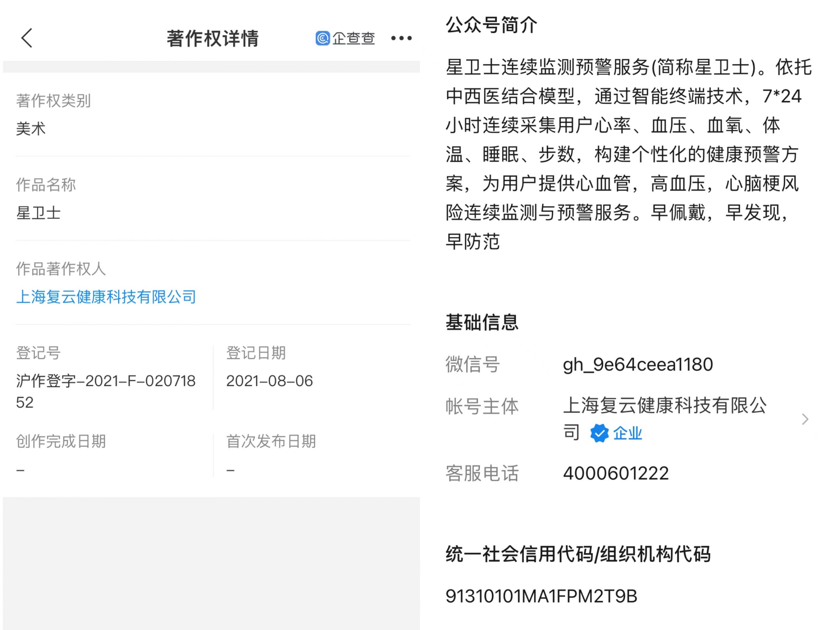Tap the back arrow icon
840x630 pixels.
(27, 38)
